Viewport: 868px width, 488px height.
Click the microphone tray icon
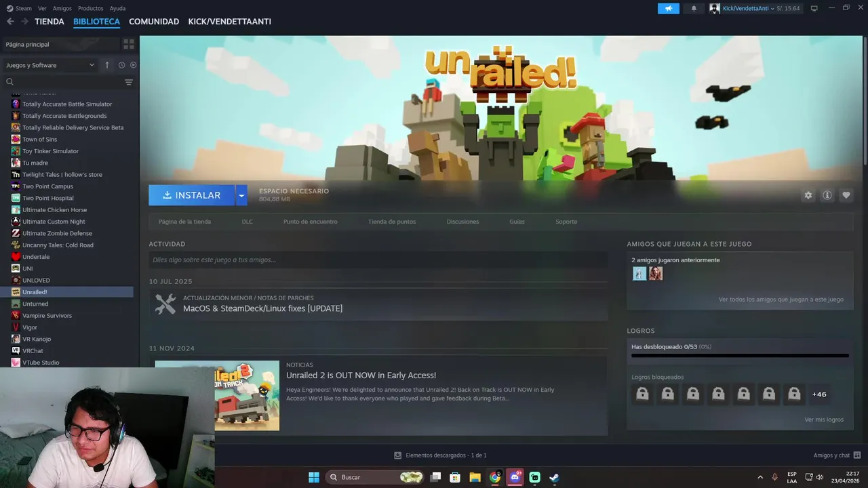(774, 477)
